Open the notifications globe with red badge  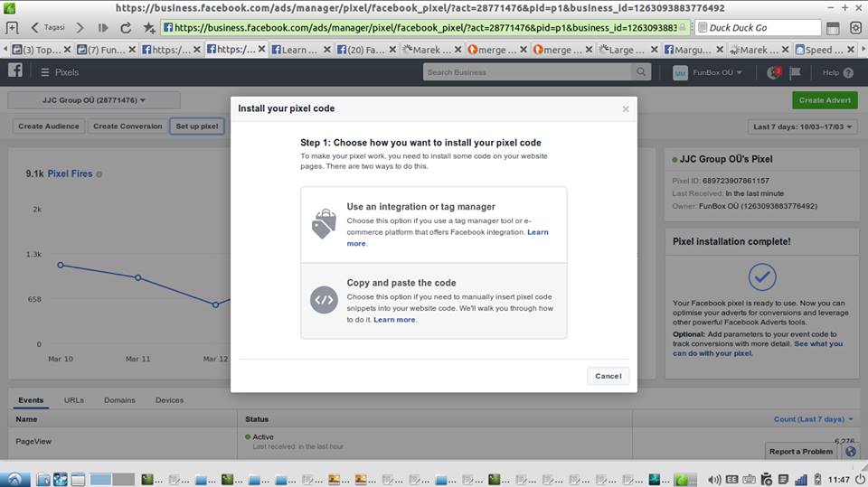click(x=773, y=72)
